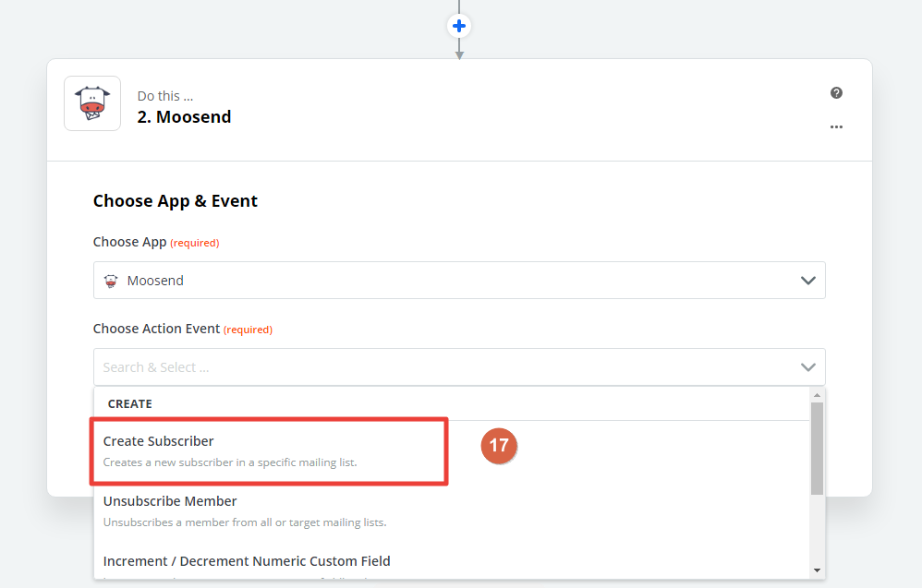Expand the Choose App dropdown chevron
922x588 pixels.
(808, 281)
